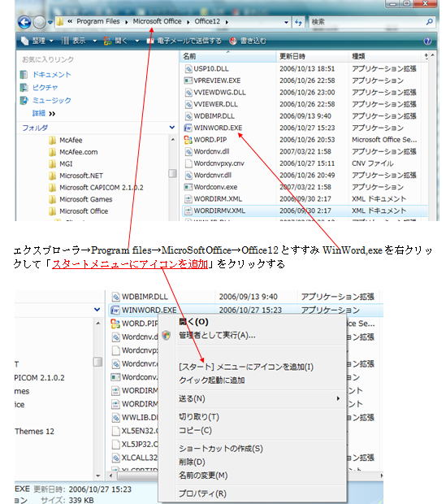Click the Microsoft Office breadcrumb segment

[157, 21]
